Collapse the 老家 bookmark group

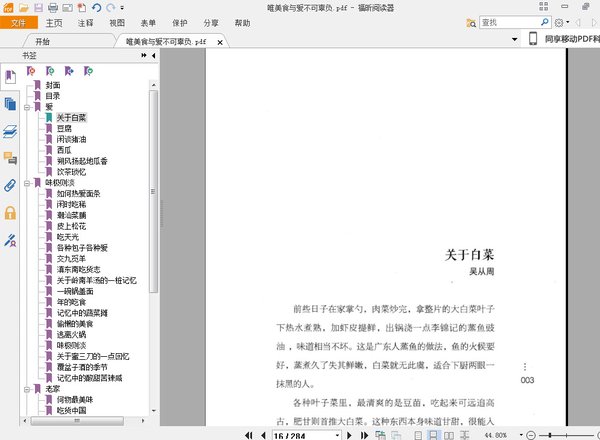click(x=27, y=389)
